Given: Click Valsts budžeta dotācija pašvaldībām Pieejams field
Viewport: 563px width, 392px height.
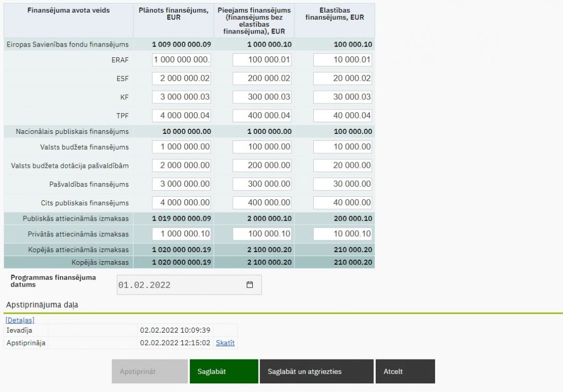Looking at the screenshot, I should coord(262,165).
